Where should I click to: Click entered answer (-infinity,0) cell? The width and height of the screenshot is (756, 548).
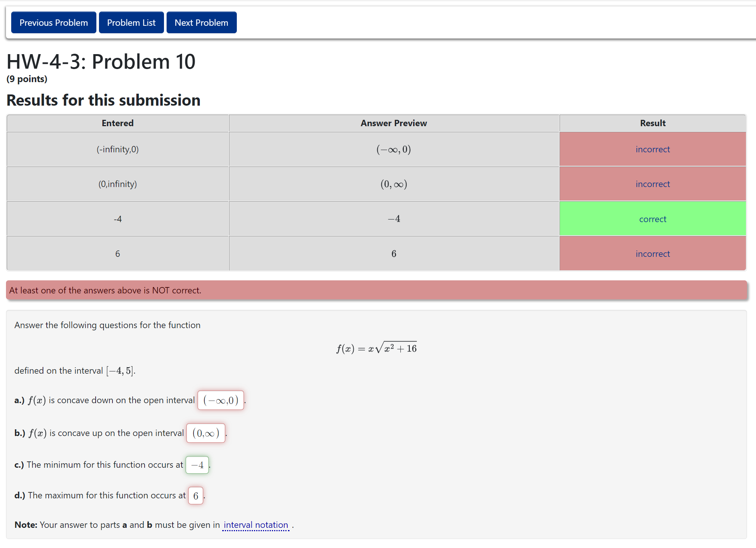pos(118,149)
